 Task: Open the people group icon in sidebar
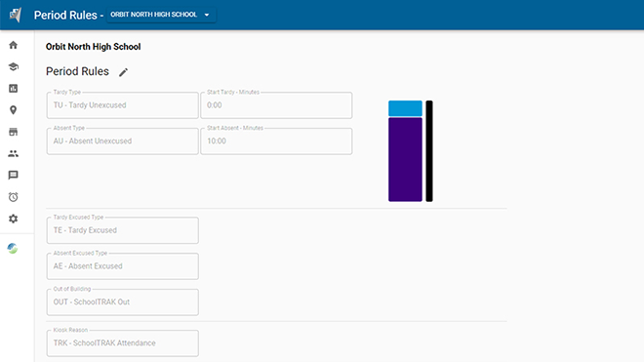13,153
